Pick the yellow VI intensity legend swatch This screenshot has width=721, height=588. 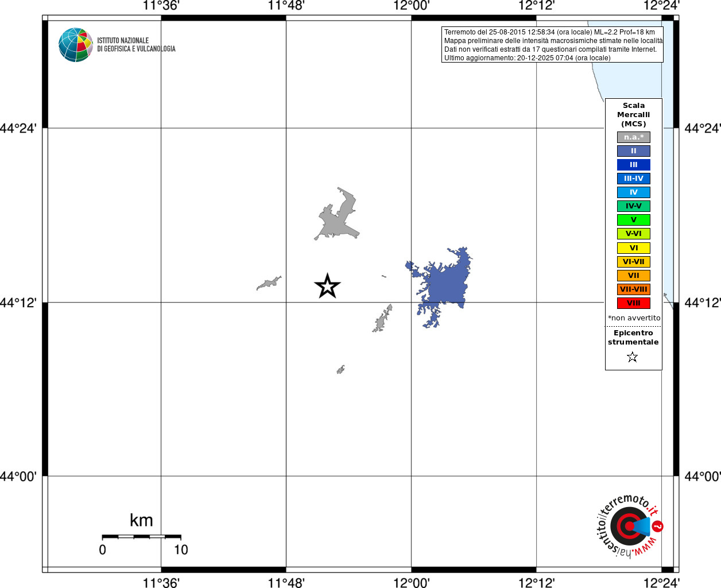pos(634,248)
